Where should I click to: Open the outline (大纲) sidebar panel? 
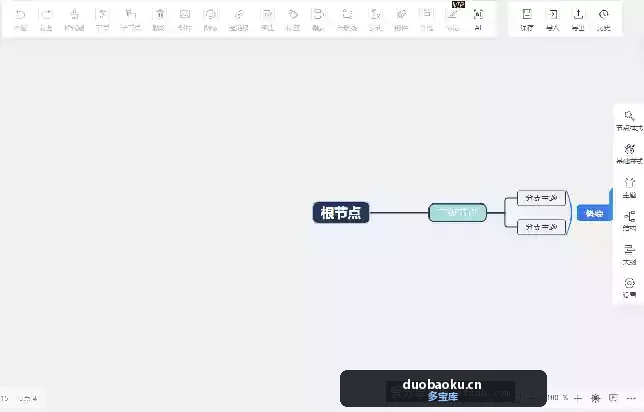pyautogui.click(x=629, y=255)
